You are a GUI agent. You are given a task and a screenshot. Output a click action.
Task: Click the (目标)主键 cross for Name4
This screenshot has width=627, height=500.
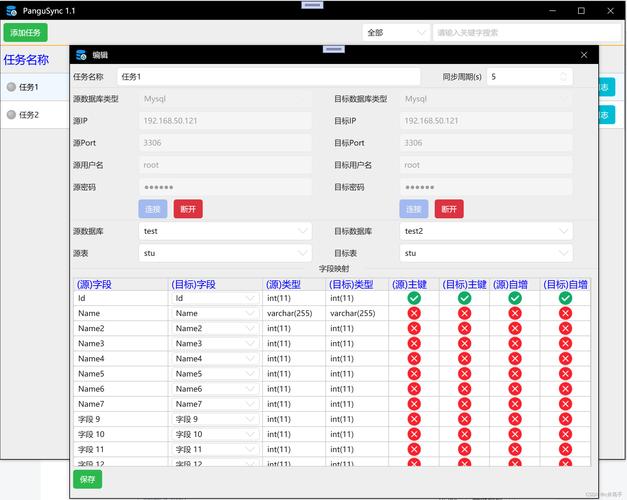(x=464, y=358)
